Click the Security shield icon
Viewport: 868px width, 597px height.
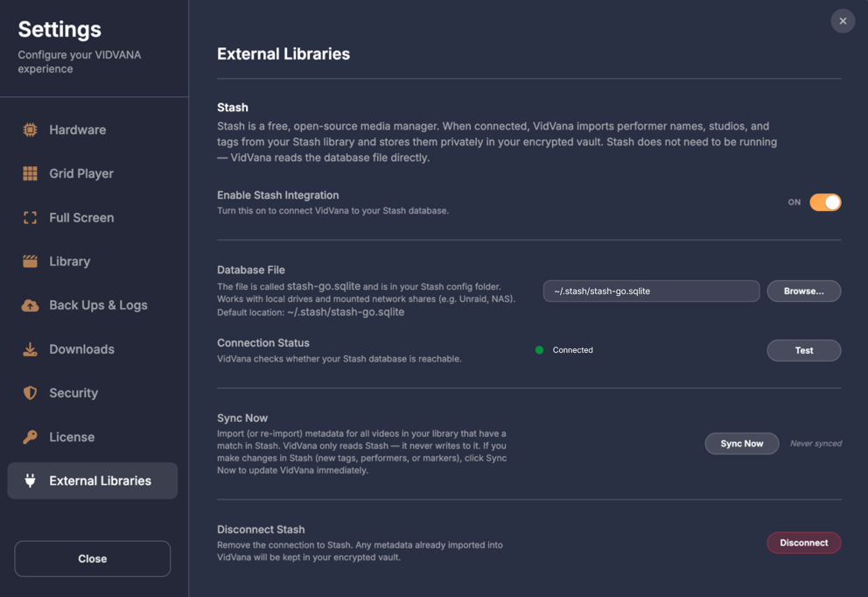click(x=30, y=393)
